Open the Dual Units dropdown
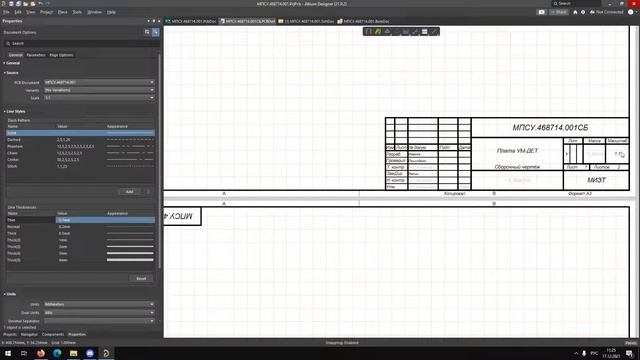The image size is (640, 360). pos(99,313)
